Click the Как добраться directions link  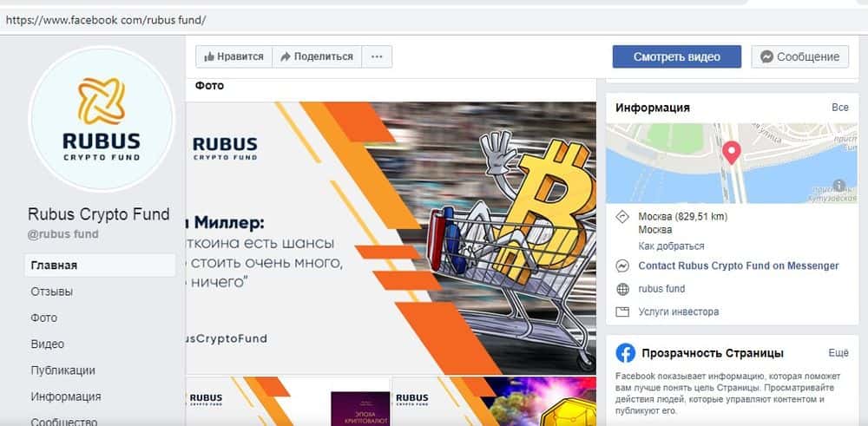671,246
